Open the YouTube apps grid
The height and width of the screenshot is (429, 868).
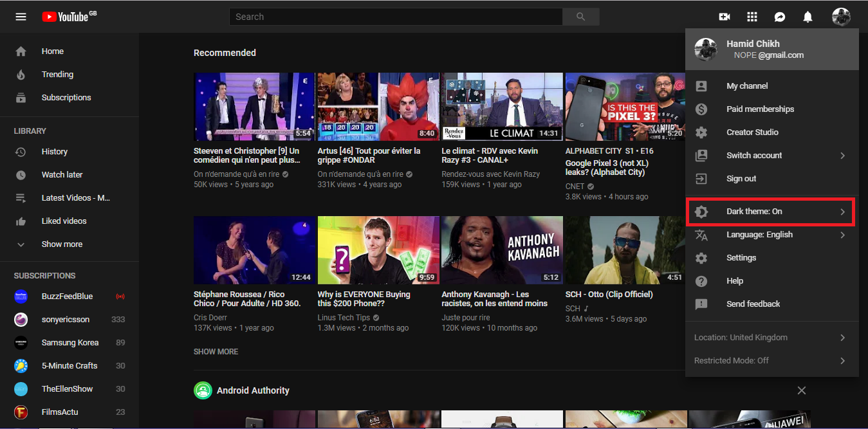pos(752,17)
